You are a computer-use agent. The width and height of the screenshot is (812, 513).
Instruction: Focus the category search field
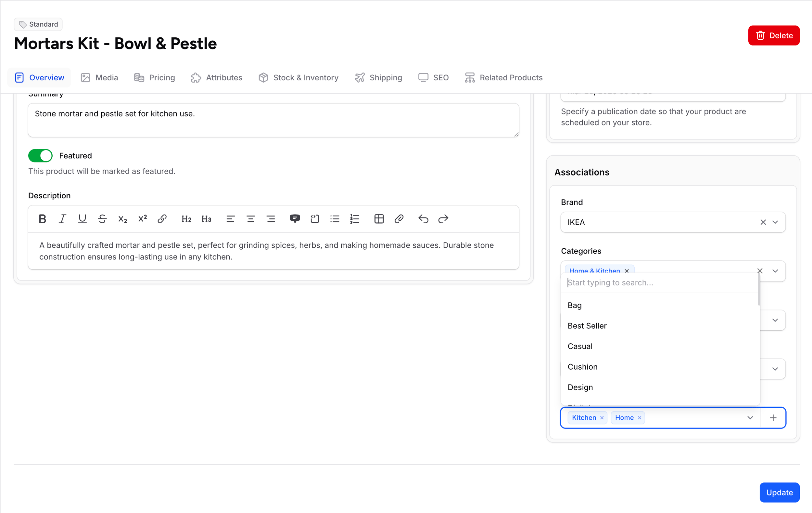[659, 283]
